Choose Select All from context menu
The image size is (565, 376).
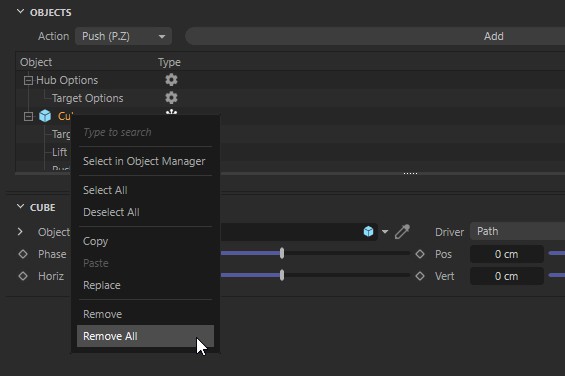click(x=145, y=190)
